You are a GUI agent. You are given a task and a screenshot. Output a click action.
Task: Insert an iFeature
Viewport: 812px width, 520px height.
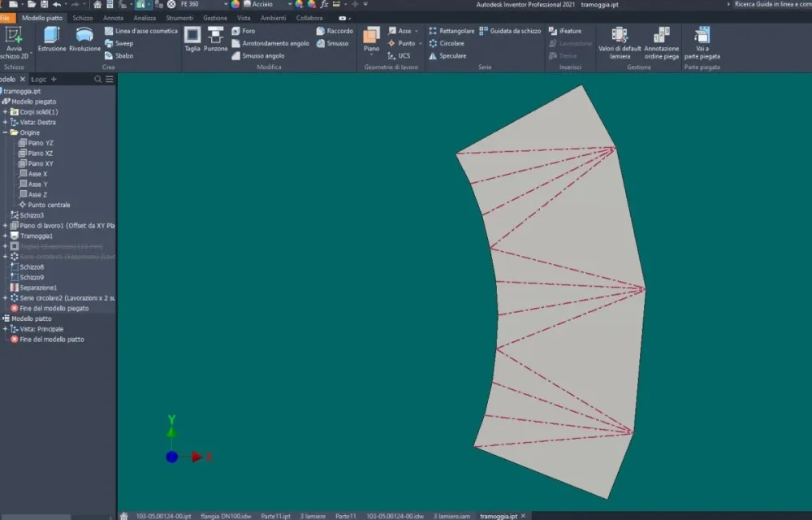point(565,31)
